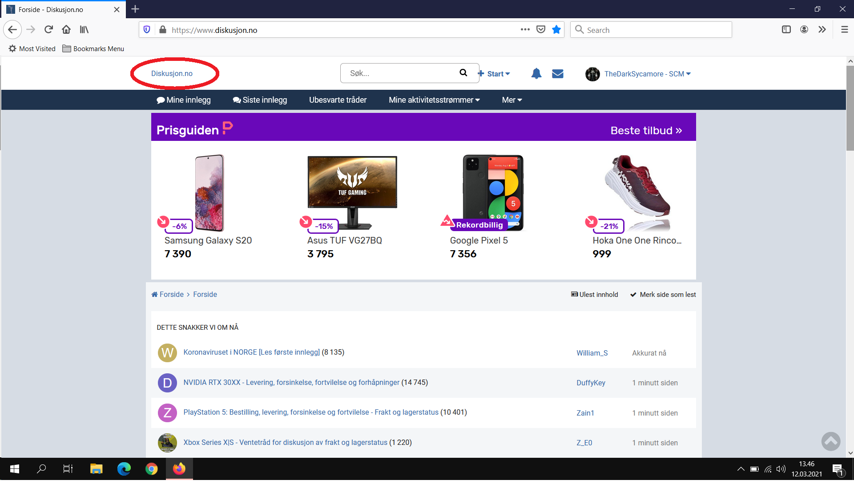
Task: Open the Firefox hamburger menu
Action: pyautogui.click(x=844, y=30)
